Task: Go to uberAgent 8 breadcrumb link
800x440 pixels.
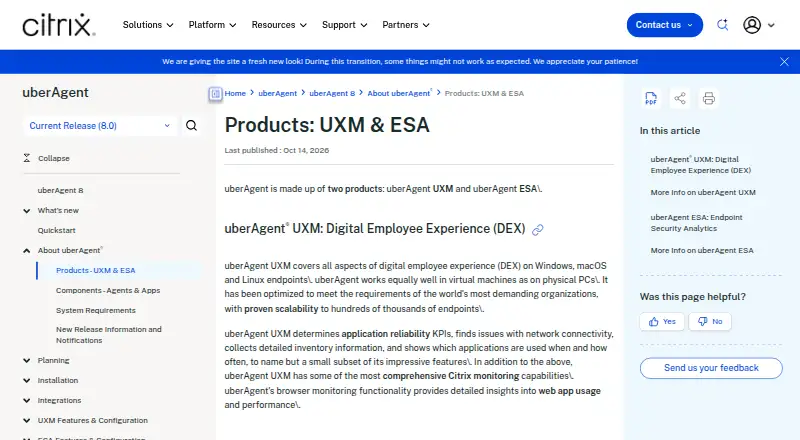Action: click(332, 93)
